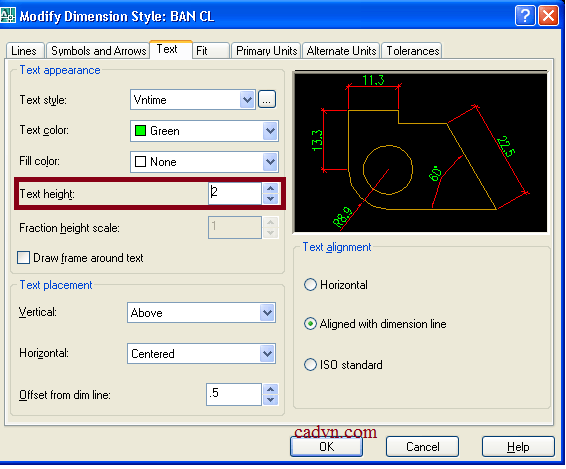Switch to the Symbols and Arrows tab

pyautogui.click(x=98, y=51)
